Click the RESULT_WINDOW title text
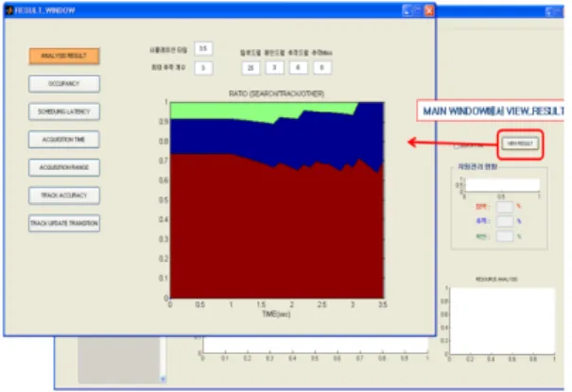 [45, 10]
